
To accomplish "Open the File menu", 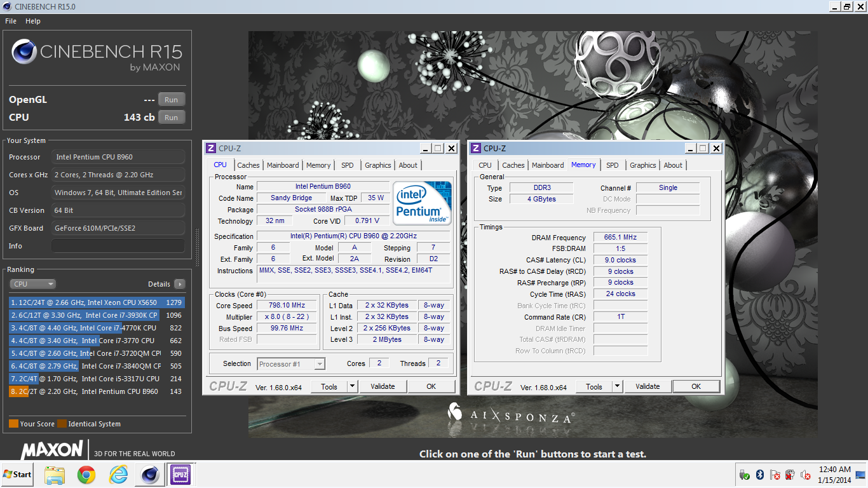I will click(x=11, y=21).
